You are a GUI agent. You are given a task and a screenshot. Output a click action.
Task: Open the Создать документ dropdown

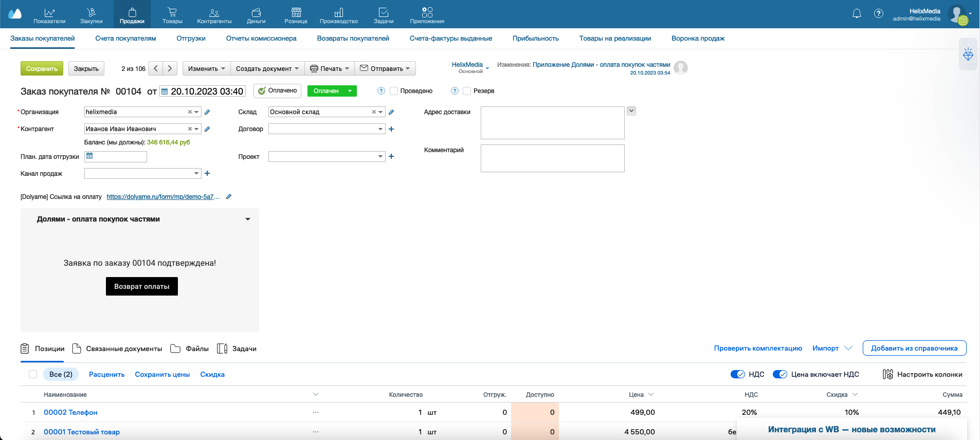click(267, 68)
